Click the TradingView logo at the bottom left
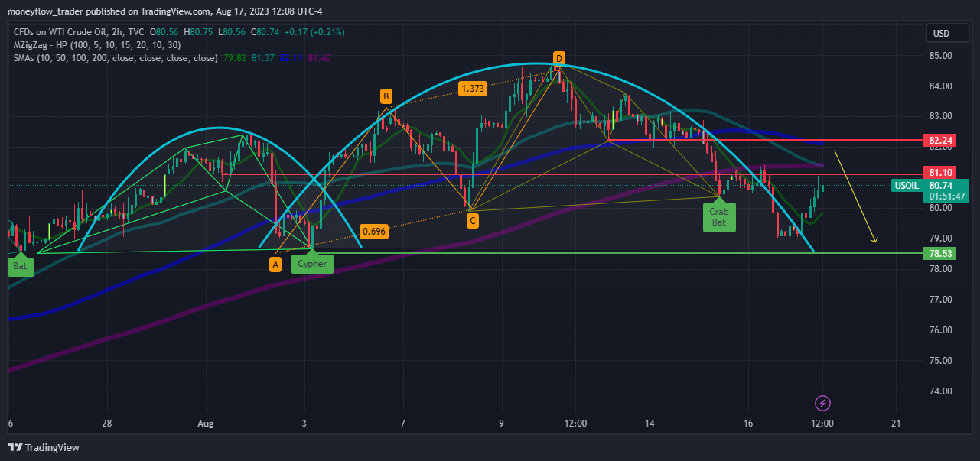 (x=44, y=447)
